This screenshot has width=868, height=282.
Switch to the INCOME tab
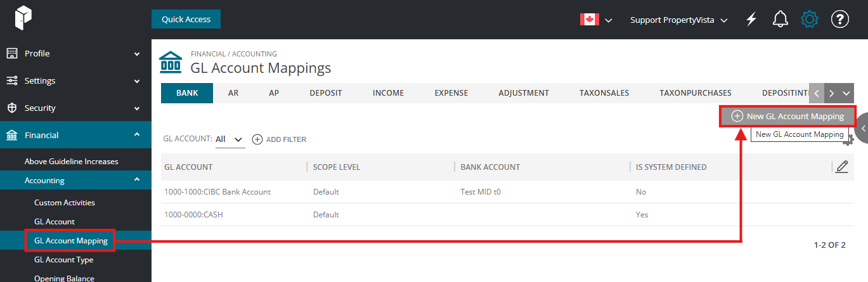(388, 93)
